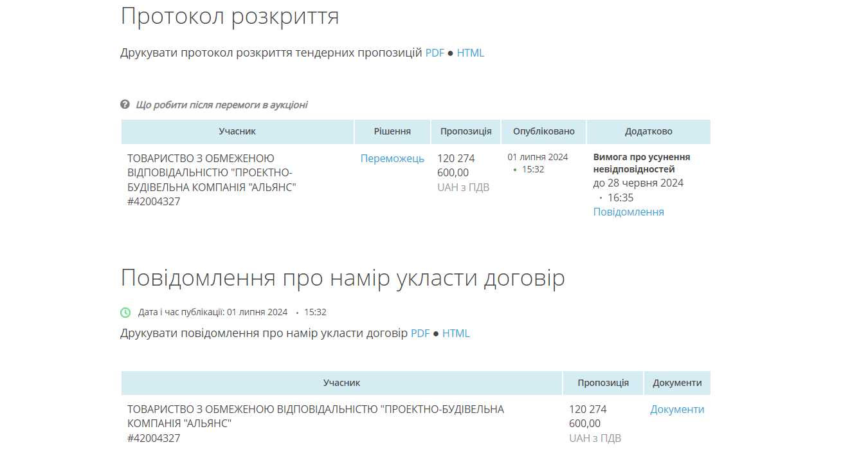Click the 'Протокол розкриття' heading
This screenshot has width=868, height=449.
tap(230, 16)
